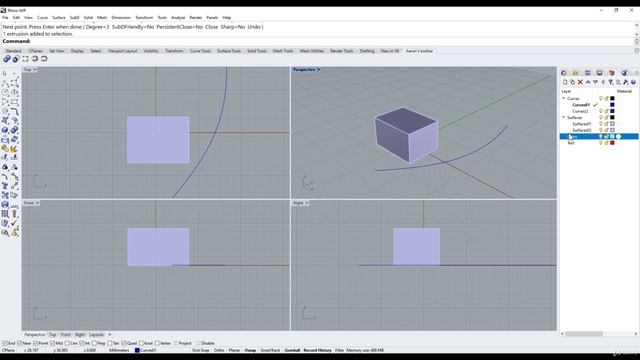Click the Filter button in status bar
Viewport: 640px width, 360px height.
pos(340,350)
